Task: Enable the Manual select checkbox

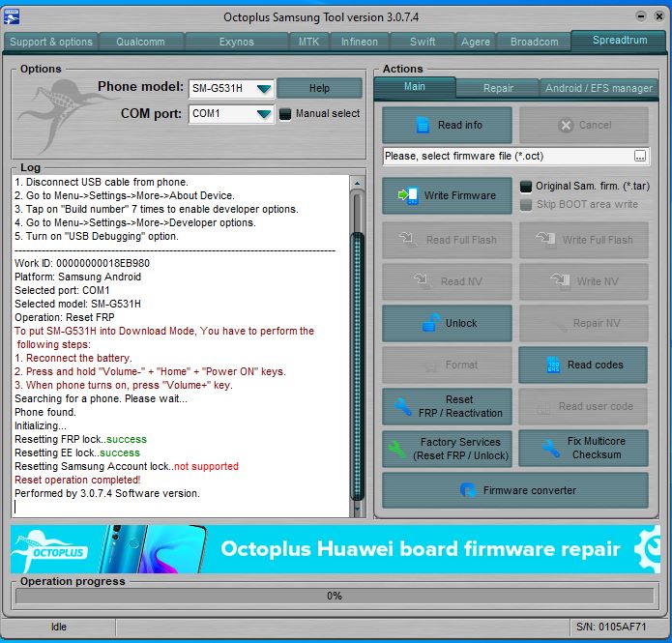Action: 285,114
